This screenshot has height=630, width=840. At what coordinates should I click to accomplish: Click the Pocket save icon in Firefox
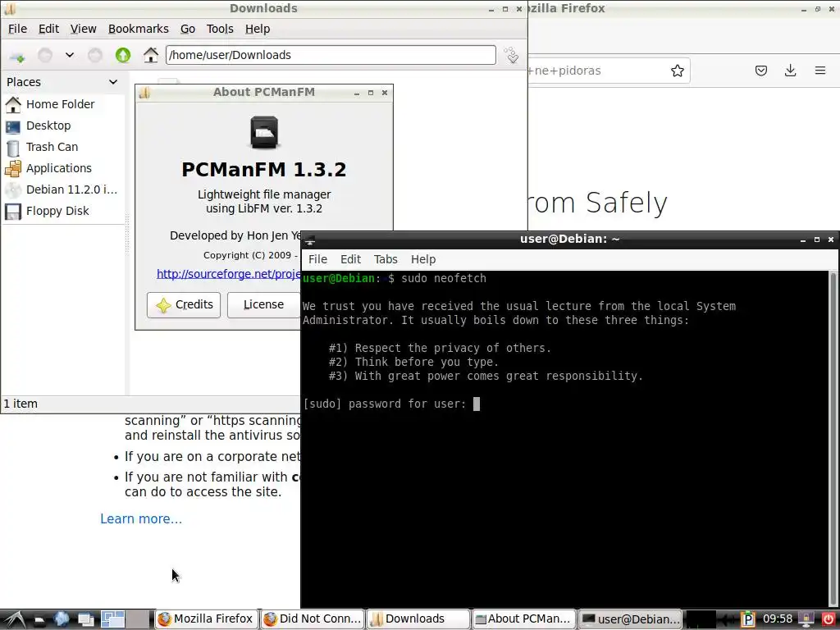click(760, 71)
